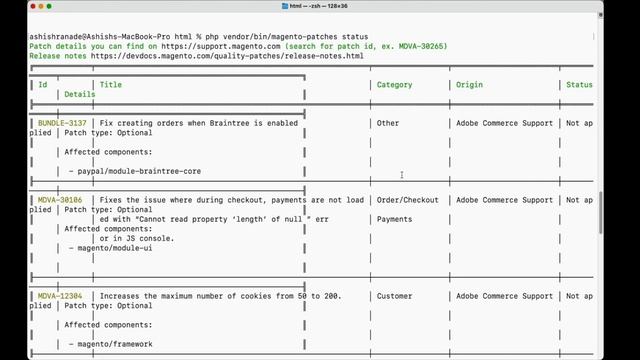The width and height of the screenshot is (640, 360).
Task: Click the terminal folder icon in title bar
Action: [x=285, y=6]
